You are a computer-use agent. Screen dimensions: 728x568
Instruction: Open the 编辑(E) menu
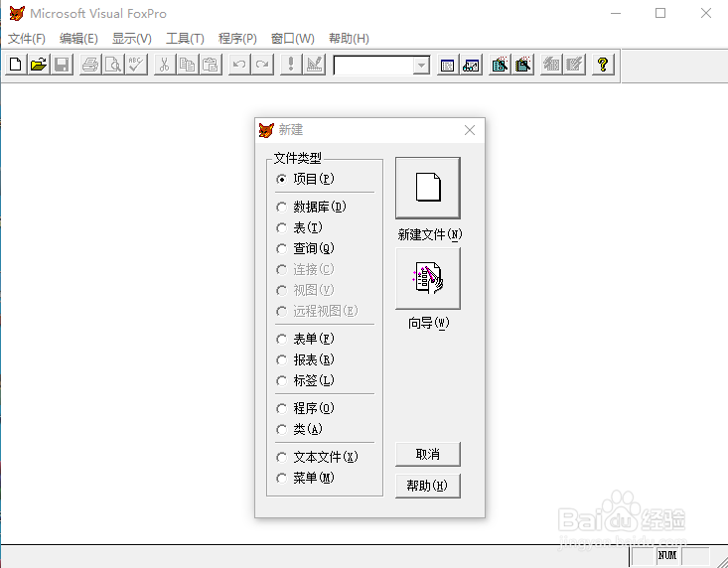point(78,39)
